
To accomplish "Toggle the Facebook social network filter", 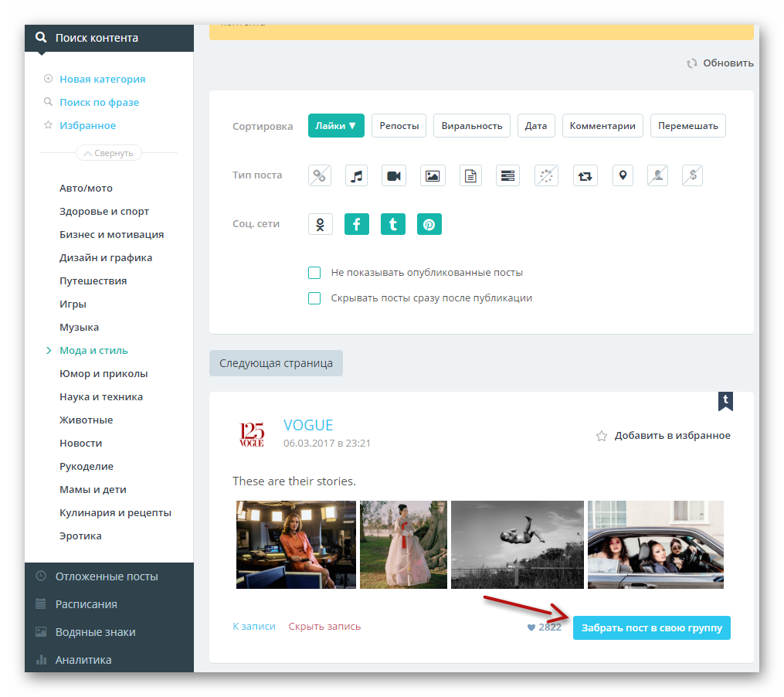I will pyautogui.click(x=356, y=224).
